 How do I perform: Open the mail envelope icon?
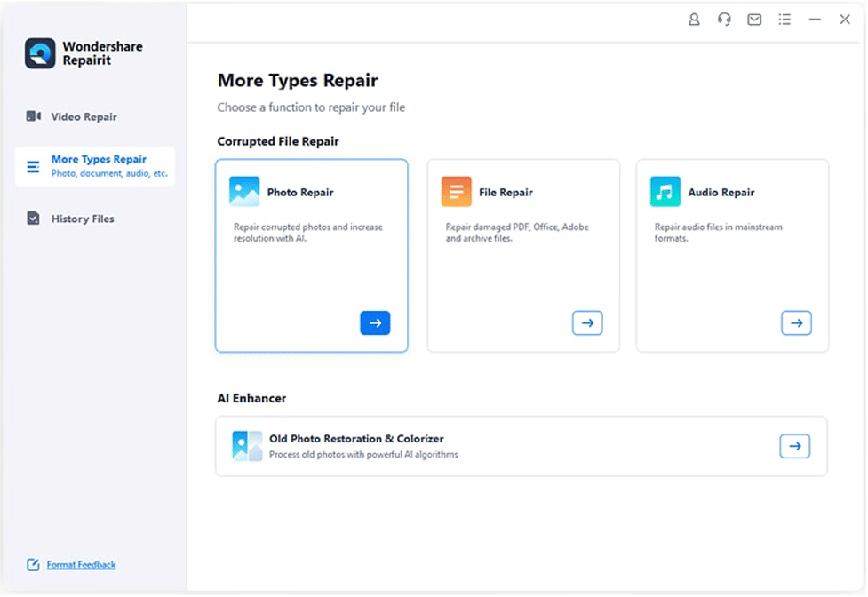pos(754,20)
